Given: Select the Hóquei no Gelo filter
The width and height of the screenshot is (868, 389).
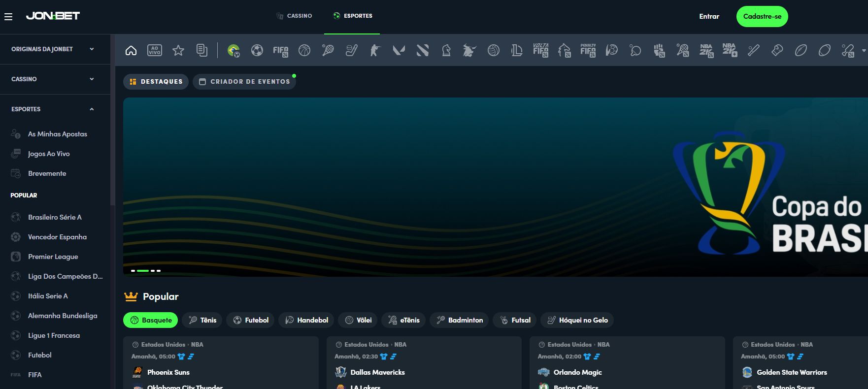Looking at the screenshot, I should (x=577, y=320).
